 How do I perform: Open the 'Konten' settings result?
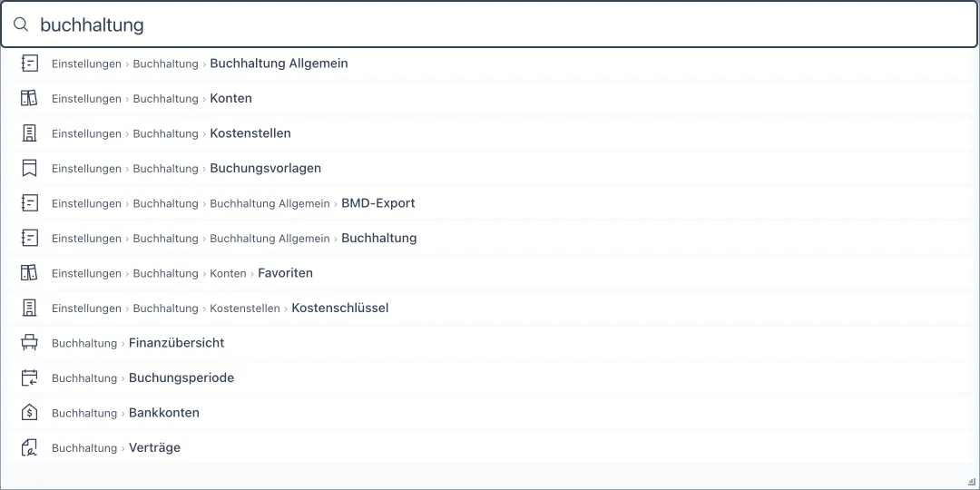point(490,98)
